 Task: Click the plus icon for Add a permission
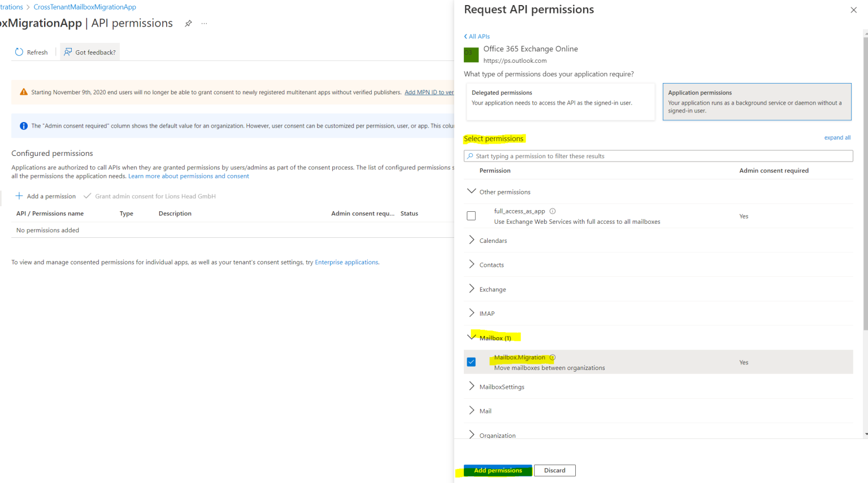tap(19, 196)
